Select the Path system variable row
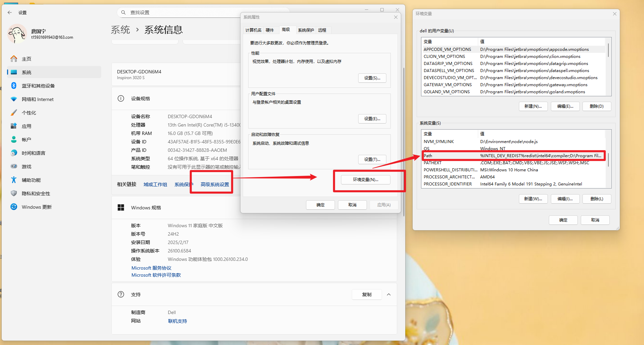 513,156
